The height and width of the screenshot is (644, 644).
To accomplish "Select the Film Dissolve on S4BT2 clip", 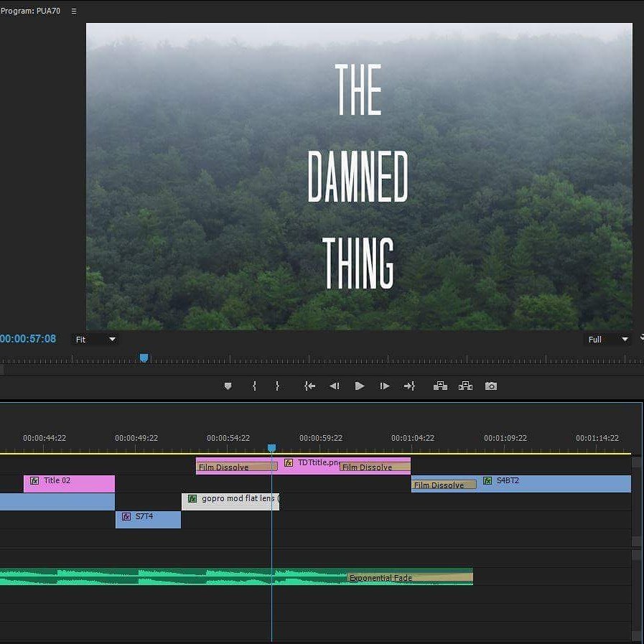I will pyautogui.click(x=444, y=485).
